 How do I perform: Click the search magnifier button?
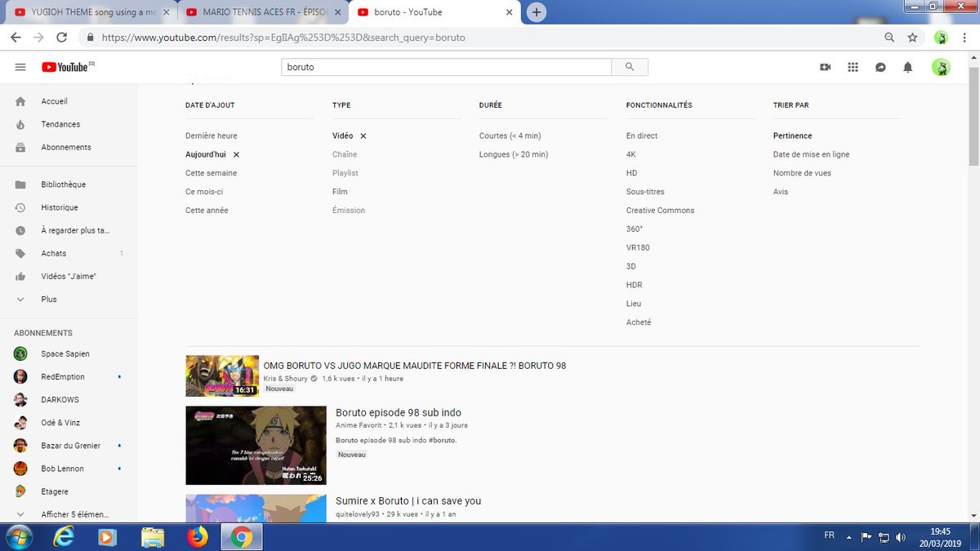point(630,67)
